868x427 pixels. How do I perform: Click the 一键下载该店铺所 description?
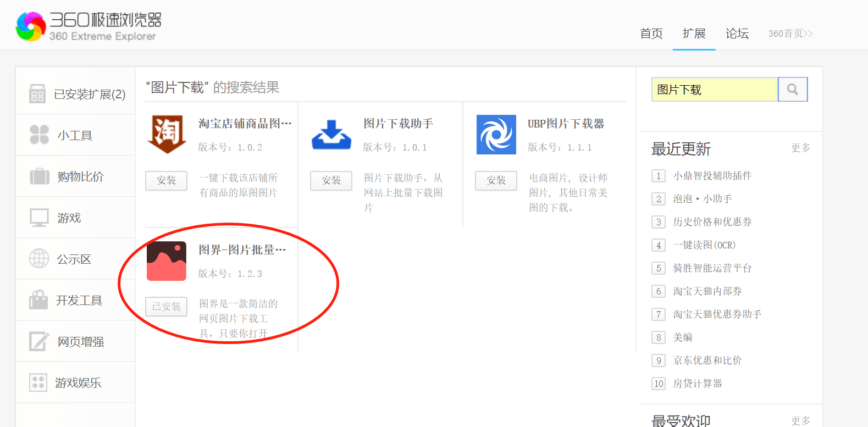239,178
